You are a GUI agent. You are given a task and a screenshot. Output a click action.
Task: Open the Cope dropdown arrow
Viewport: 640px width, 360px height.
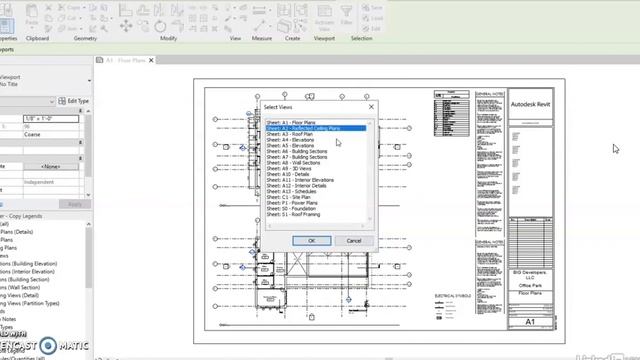click(84, 8)
